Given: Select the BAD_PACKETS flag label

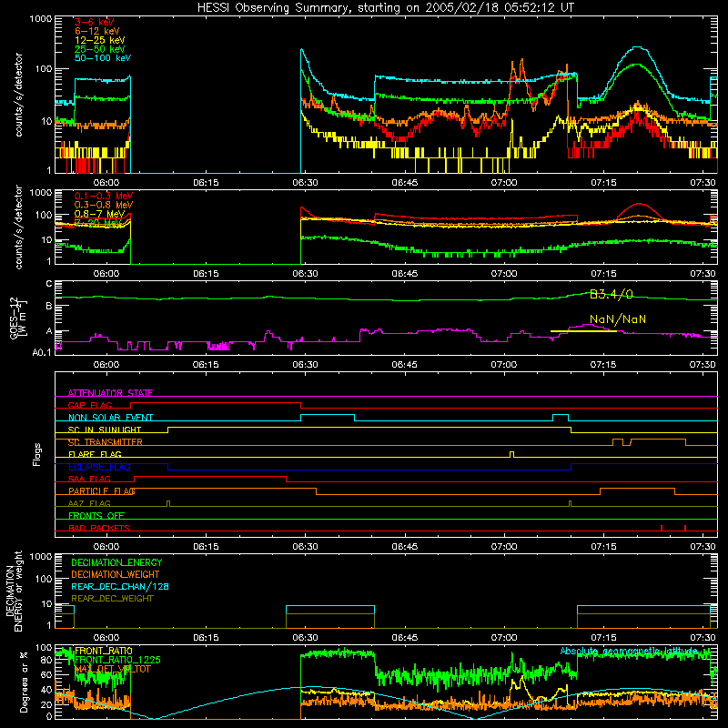Looking at the screenshot, I should tap(99, 528).
